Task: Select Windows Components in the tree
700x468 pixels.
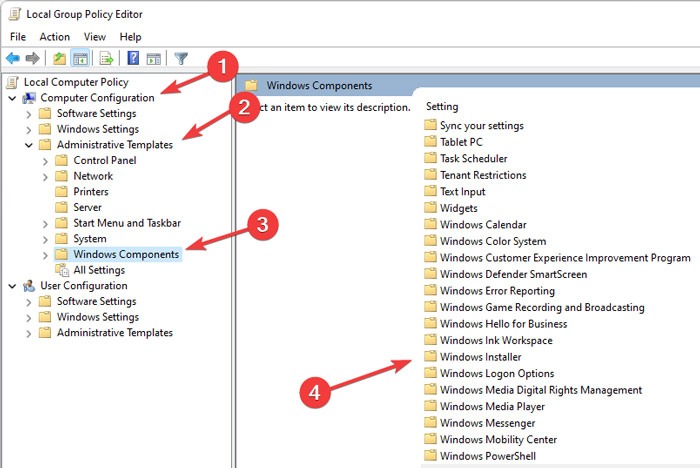Action: click(126, 254)
